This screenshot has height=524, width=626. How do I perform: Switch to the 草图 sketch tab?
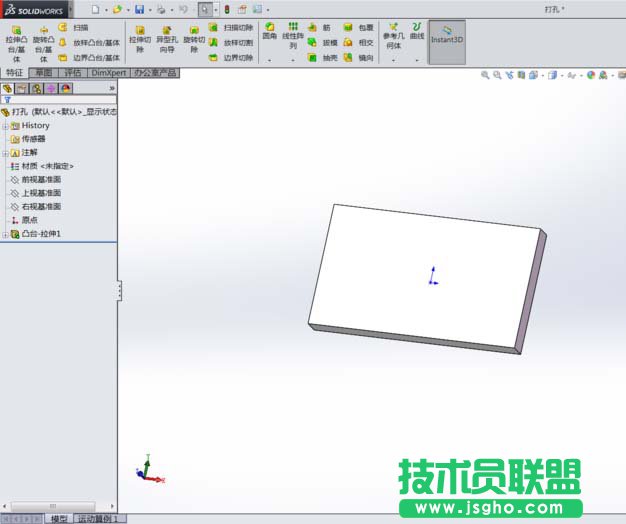pos(44,73)
